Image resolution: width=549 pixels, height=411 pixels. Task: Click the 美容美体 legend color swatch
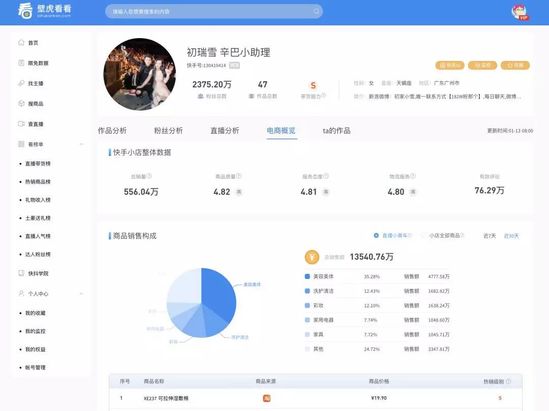pos(307,276)
